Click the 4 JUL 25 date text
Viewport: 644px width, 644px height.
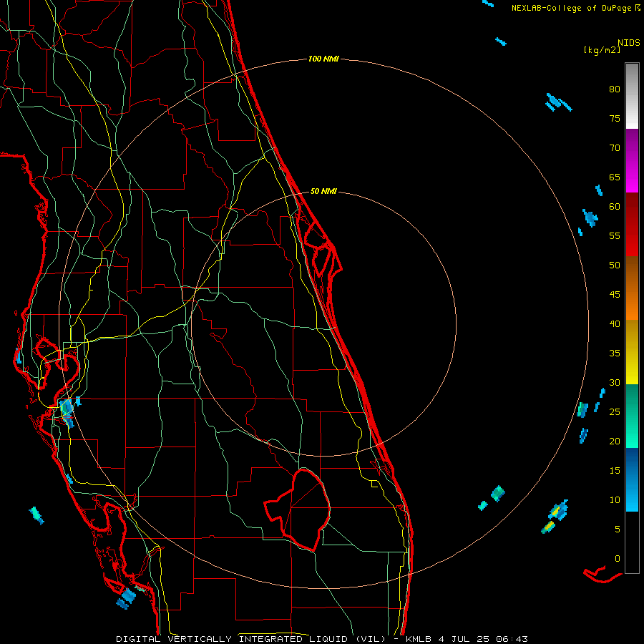[x=464, y=639]
